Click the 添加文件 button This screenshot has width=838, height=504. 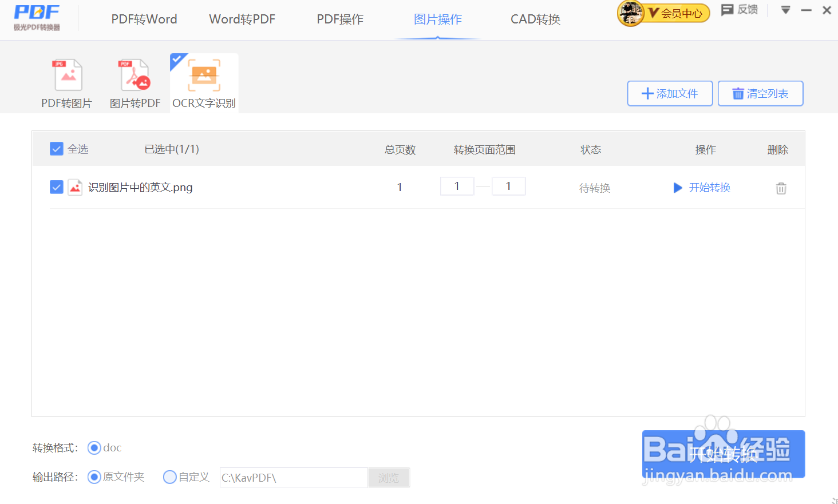coord(670,93)
